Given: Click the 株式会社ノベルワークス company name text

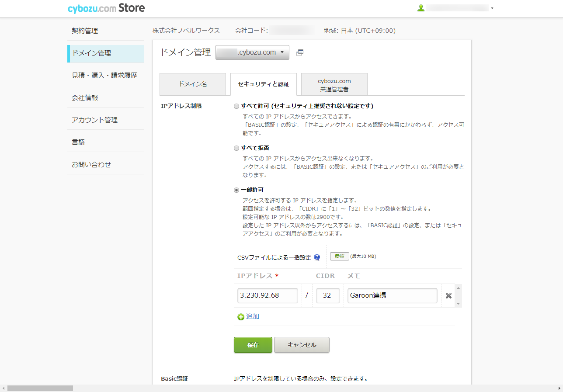Looking at the screenshot, I should tap(186, 31).
